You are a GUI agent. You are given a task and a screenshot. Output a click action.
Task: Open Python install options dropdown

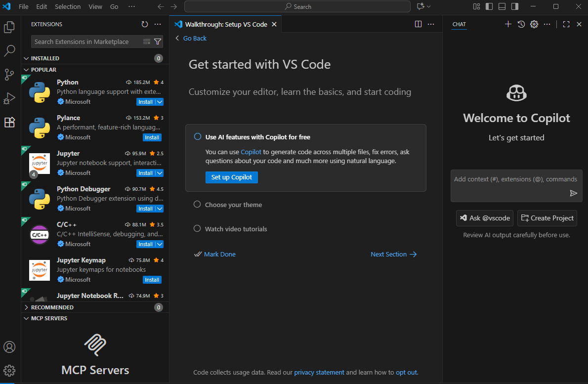click(160, 102)
